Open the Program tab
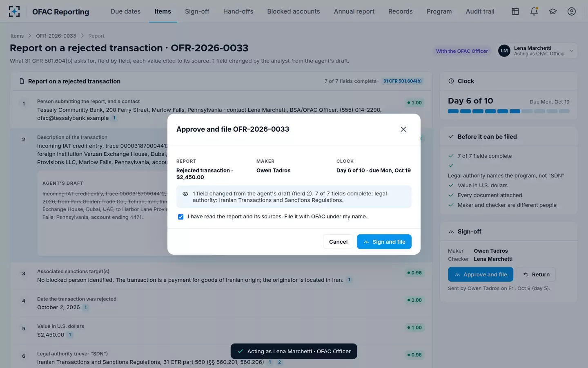 pyautogui.click(x=439, y=11)
